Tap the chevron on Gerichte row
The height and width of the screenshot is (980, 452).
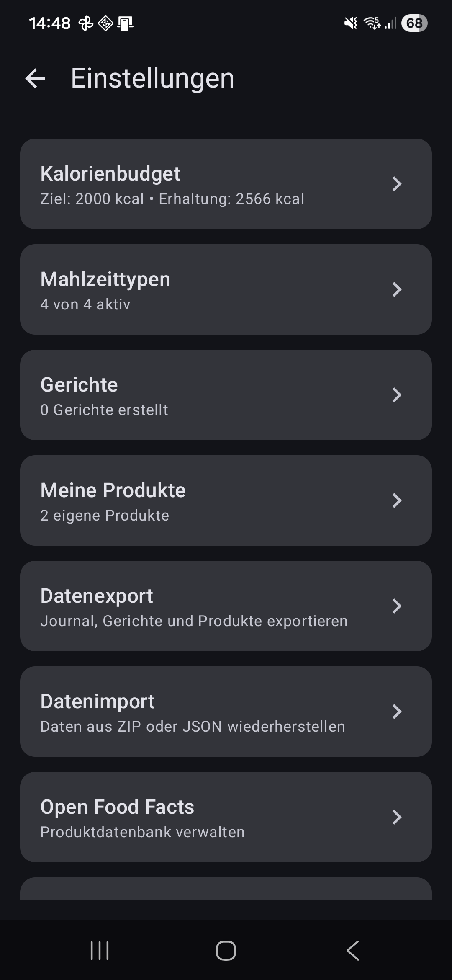tap(397, 395)
